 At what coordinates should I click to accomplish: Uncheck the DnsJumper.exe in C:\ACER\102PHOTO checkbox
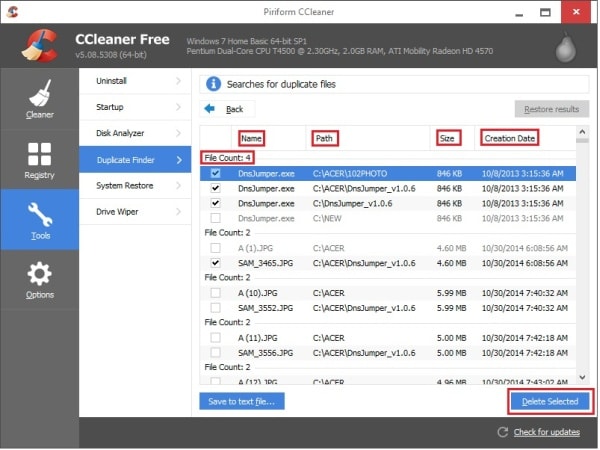(x=217, y=173)
